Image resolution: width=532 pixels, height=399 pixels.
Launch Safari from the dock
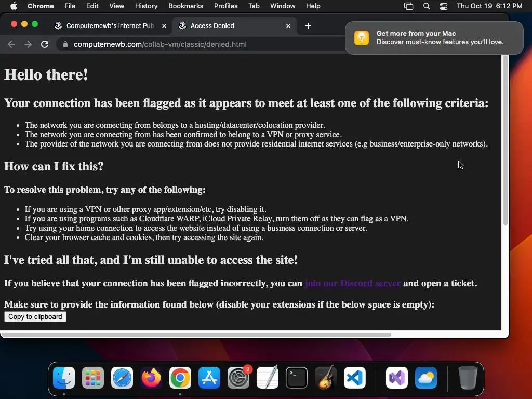[122, 378]
